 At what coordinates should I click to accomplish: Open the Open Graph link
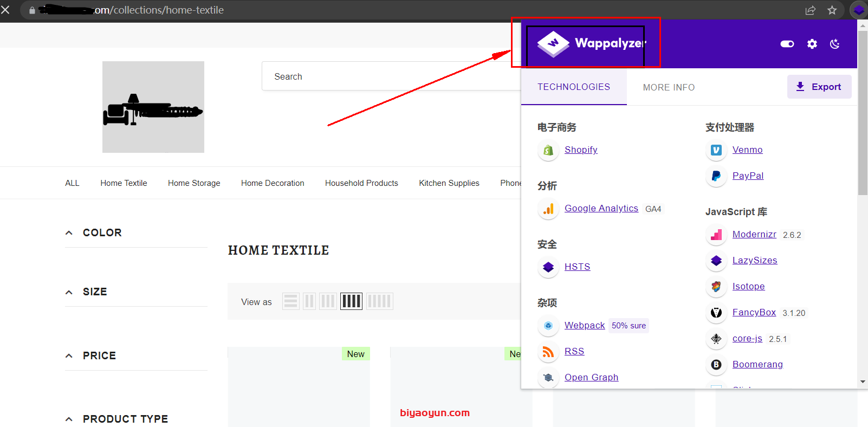pos(591,377)
